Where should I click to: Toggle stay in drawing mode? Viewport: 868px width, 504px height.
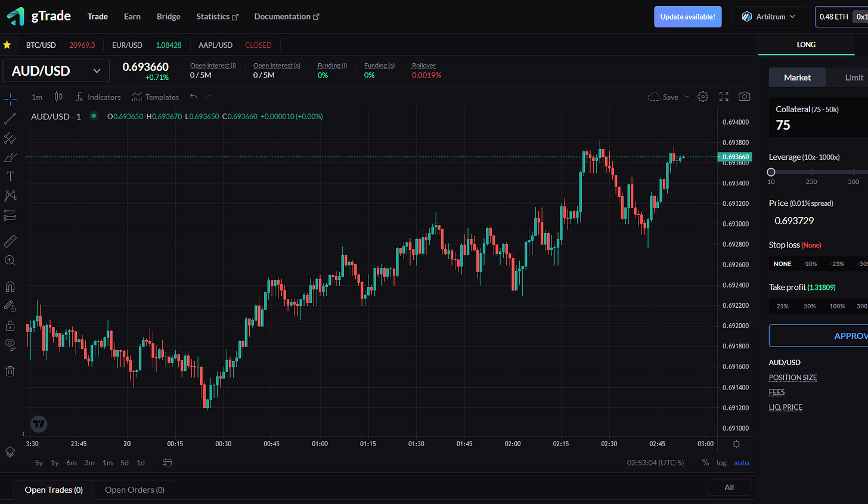pos(10,306)
